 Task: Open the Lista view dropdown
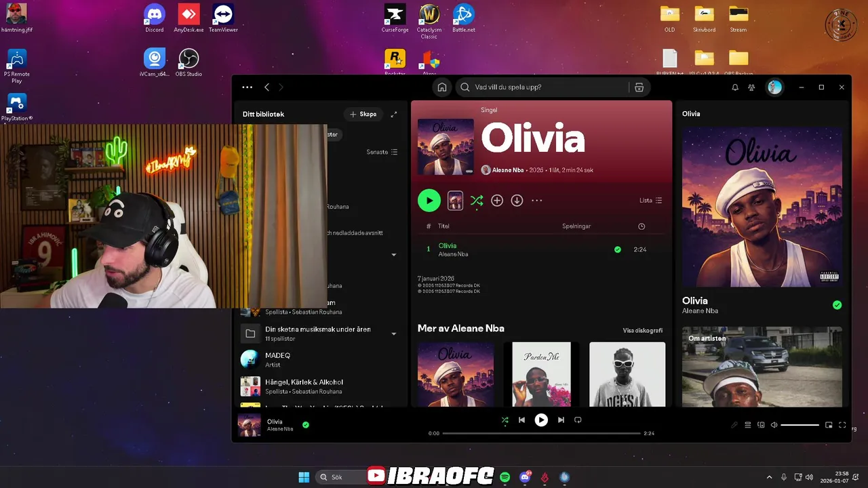[x=650, y=201]
